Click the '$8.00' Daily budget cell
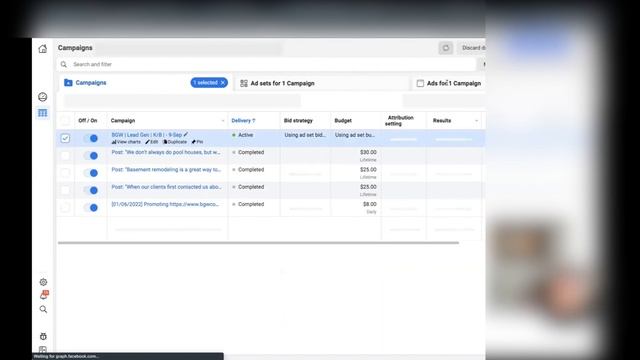This screenshot has width=640, height=360. click(369, 204)
